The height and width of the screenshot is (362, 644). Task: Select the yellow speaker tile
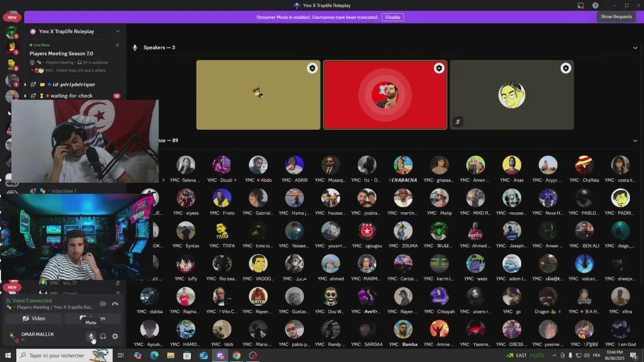pyautogui.click(x=258, y=95)
